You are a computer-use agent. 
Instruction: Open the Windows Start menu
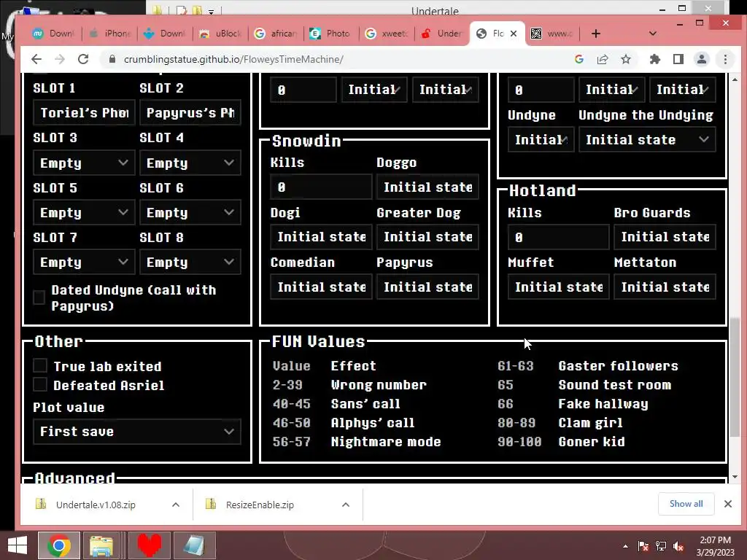tap(18, 545)
